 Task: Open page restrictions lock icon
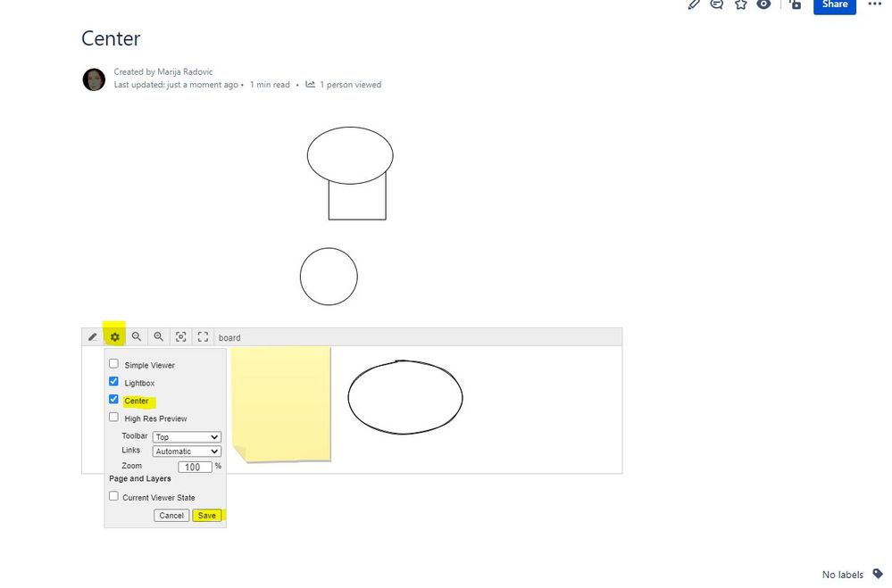point(796,4)
